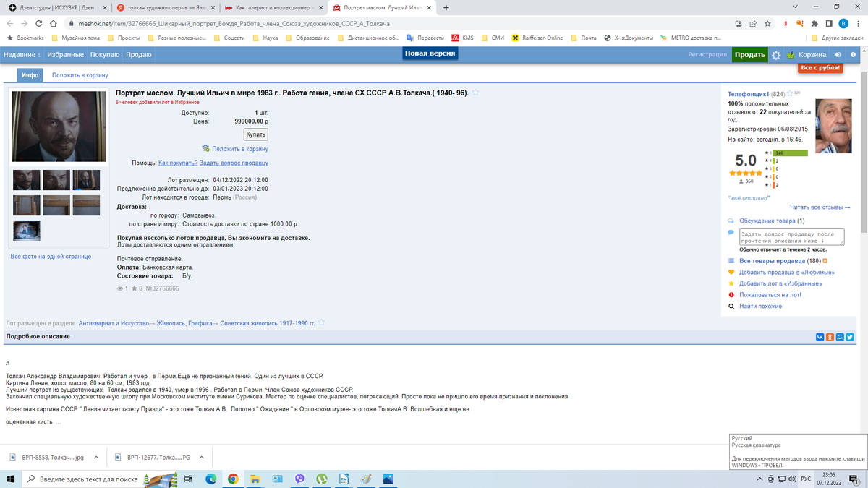Open Избранные in site header
The width and height of the screenshot is (868, 488).
(x=67, y=55)
